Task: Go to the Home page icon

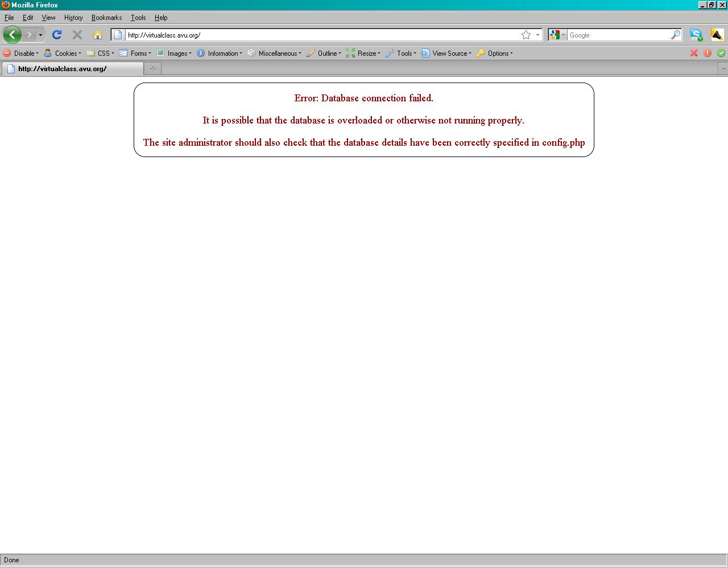Action: point(98,35)
